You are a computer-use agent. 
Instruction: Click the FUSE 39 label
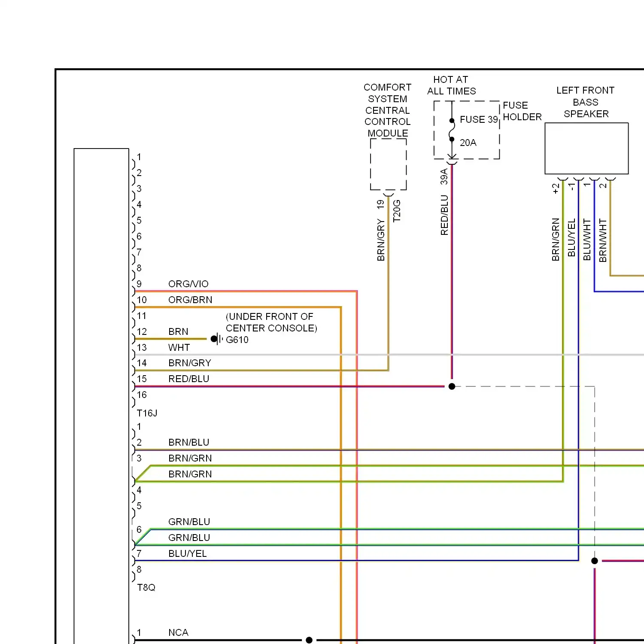[x=479, y=119]
